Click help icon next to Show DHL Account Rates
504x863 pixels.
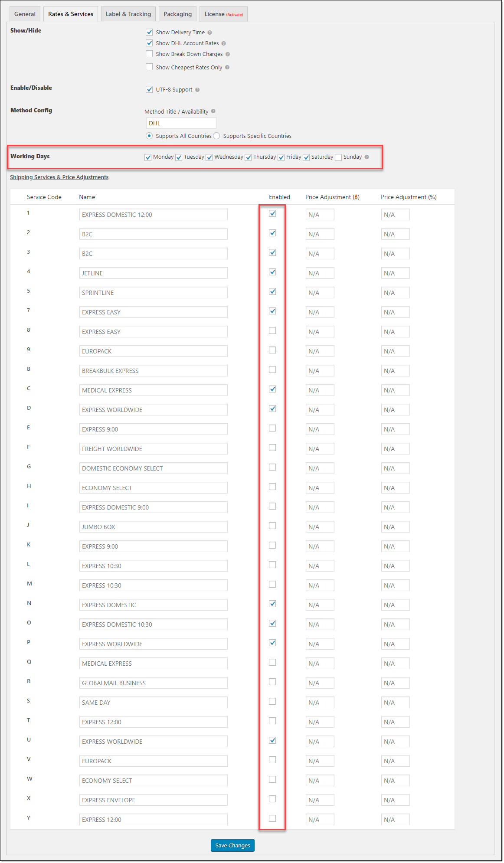click(223, 43)
